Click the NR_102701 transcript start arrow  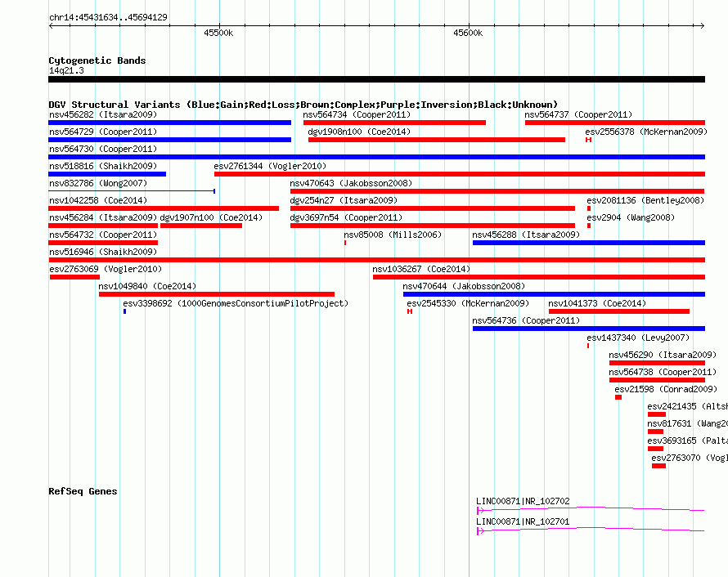click(480, 531)
